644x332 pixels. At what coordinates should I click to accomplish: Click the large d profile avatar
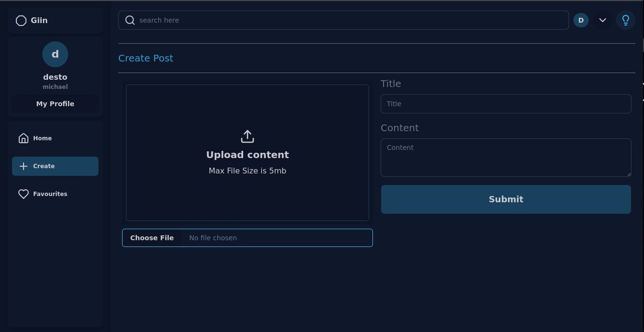coord(55,54)
